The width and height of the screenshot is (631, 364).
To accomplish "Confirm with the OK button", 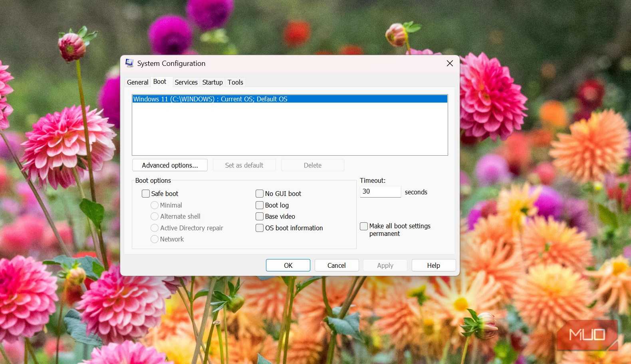I will (x=288, y=265).
